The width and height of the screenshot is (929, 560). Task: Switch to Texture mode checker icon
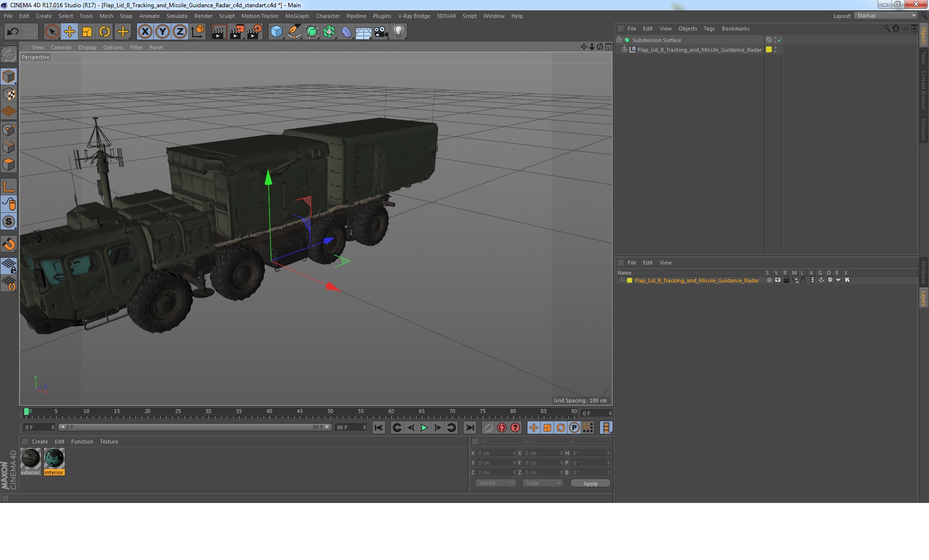coord(9,94)
